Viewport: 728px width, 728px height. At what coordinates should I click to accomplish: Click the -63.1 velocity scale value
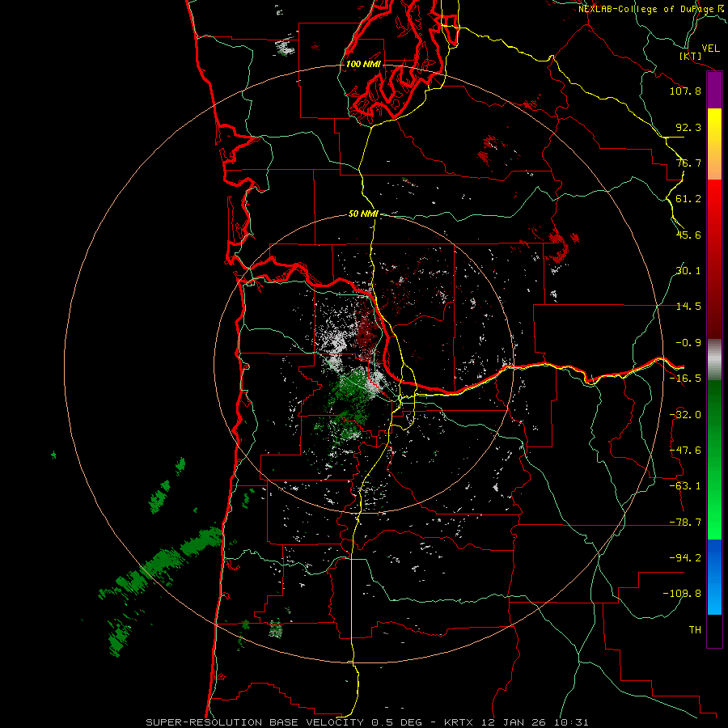point(685,486)
